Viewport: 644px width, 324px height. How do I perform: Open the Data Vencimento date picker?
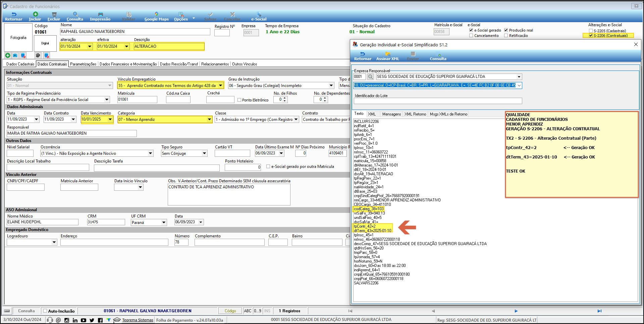coord(110,119)
